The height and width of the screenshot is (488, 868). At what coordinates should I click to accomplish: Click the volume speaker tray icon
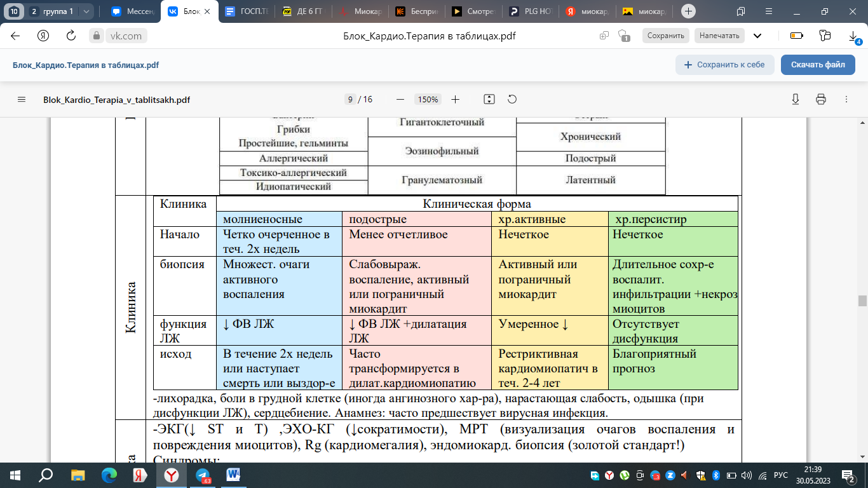coord(746,475)
